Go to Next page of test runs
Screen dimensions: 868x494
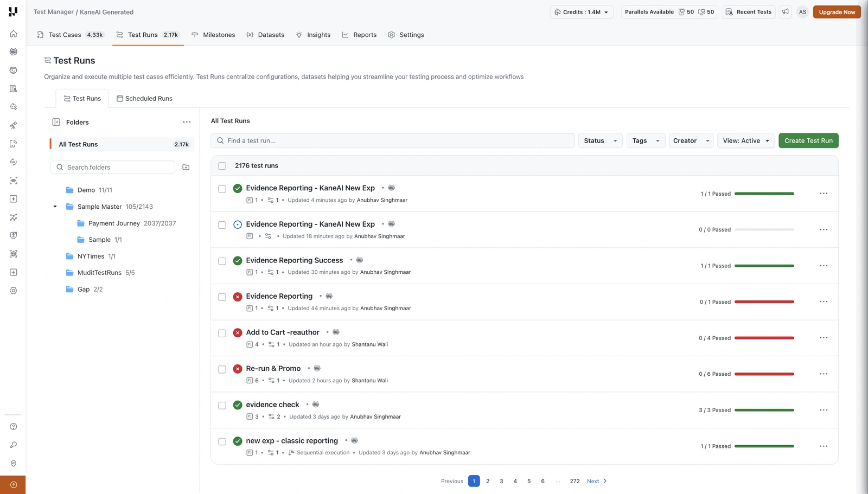click(597, 481)
